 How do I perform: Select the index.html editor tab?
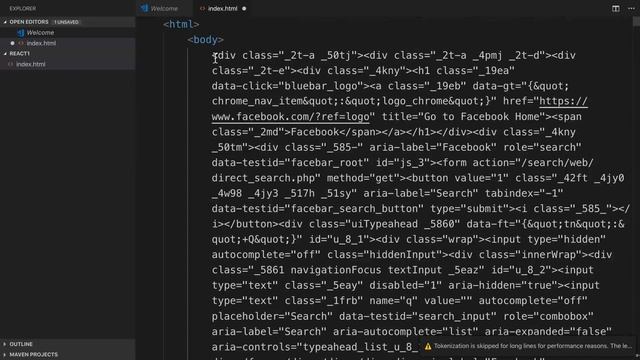click(x=222, y=9)
